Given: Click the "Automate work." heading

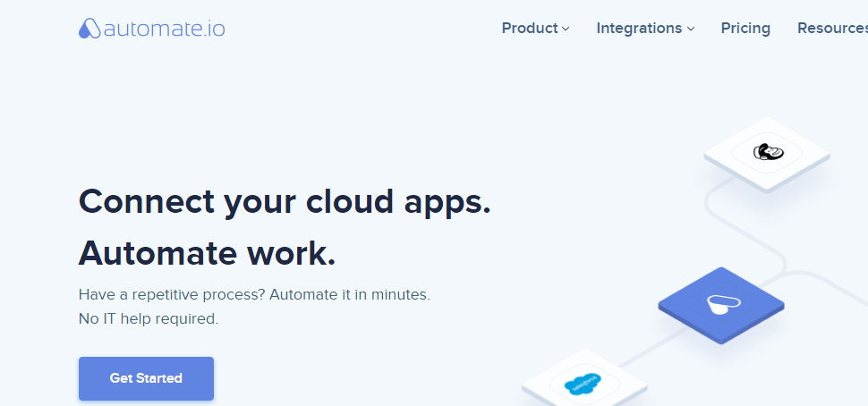Looking at the screenshot, I should pos(207,253).
